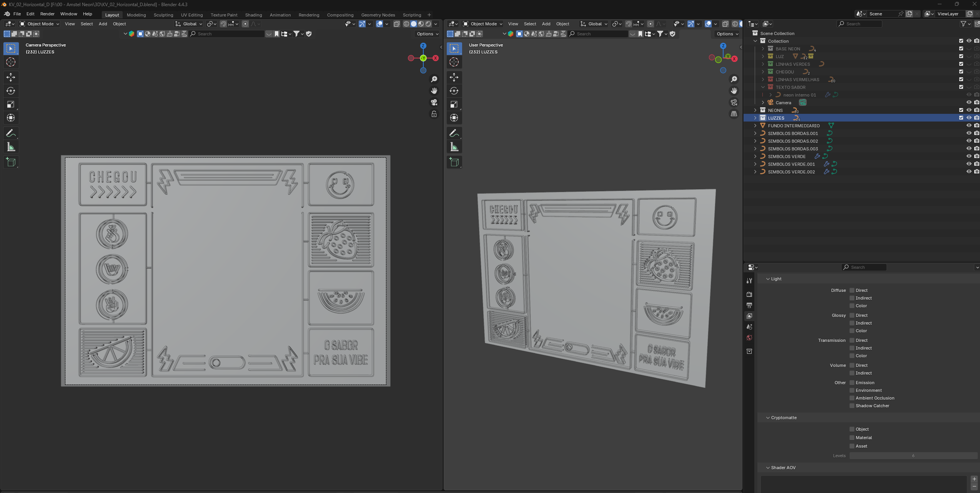980x493 pixels.
Task: Select the Cursor tool in left viewport
Action: [11, 62]
